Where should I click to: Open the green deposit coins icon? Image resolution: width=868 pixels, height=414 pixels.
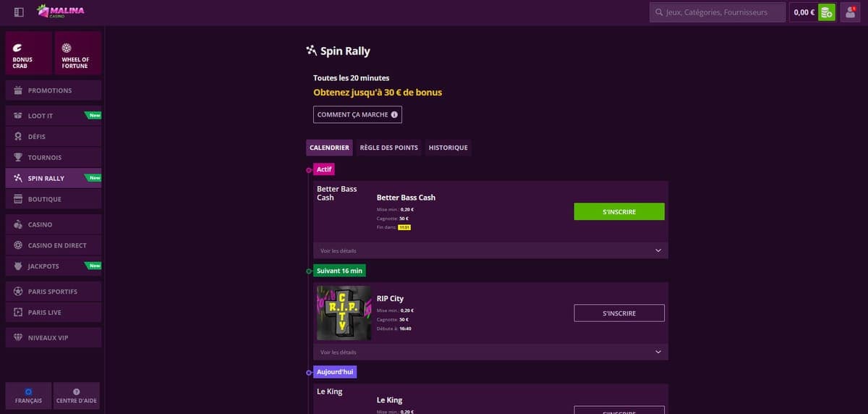[x=826, y=12]
